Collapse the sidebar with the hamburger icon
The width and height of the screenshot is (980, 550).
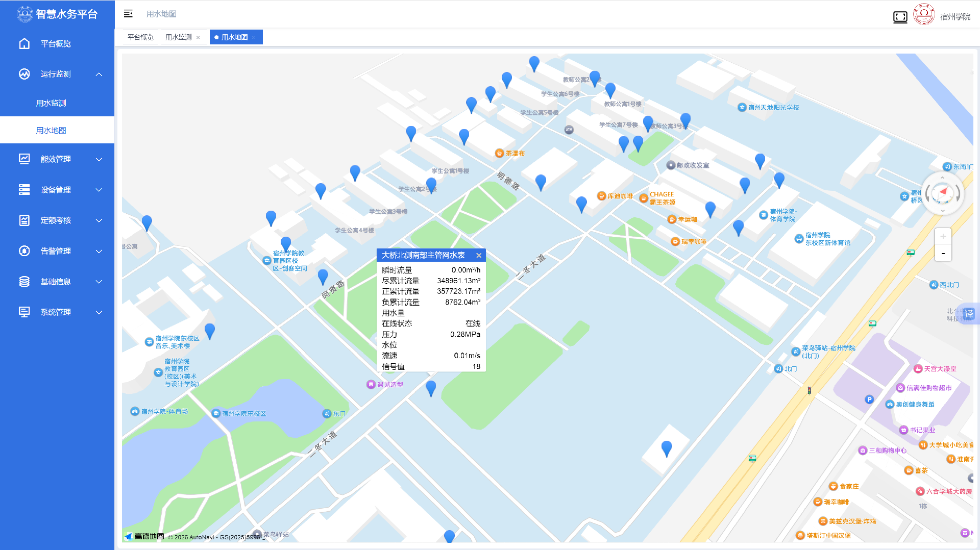(x=128, y=14)
